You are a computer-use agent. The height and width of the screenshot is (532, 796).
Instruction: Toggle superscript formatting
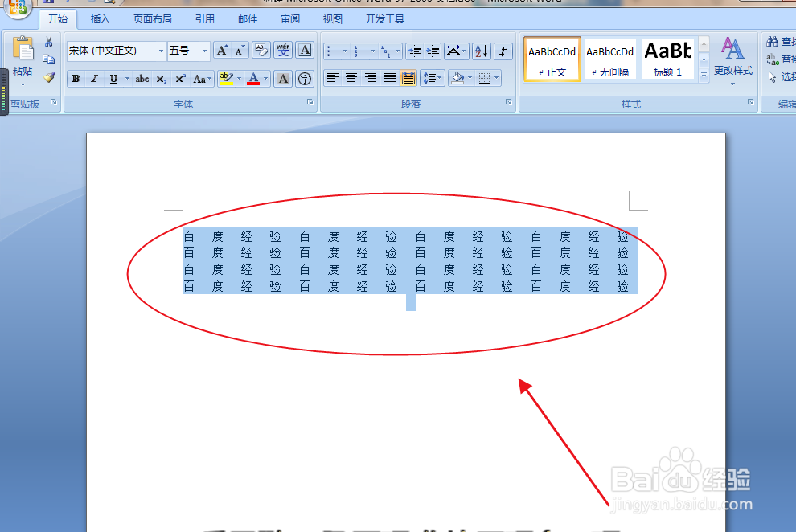(180, 79)
